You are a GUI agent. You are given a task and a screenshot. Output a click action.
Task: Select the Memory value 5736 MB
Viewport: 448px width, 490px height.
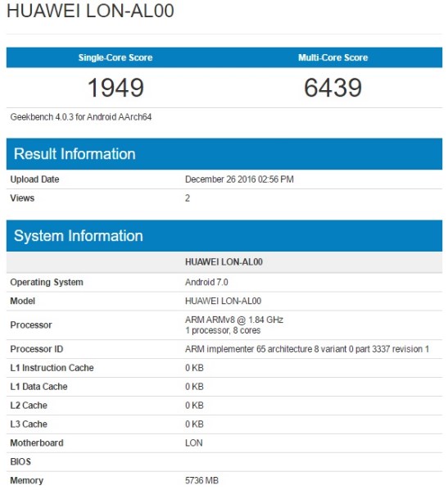tap(201, 480)
